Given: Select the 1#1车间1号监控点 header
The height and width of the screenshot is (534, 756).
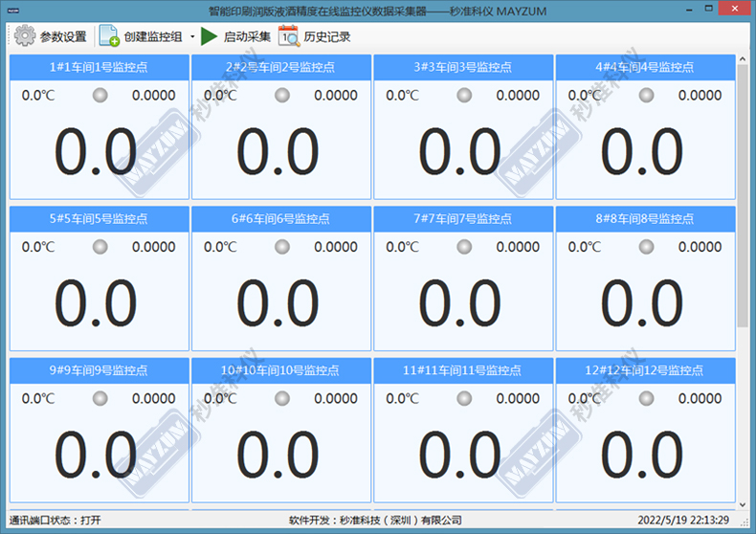Looking at the screenshot, I should tap(100, 68).
